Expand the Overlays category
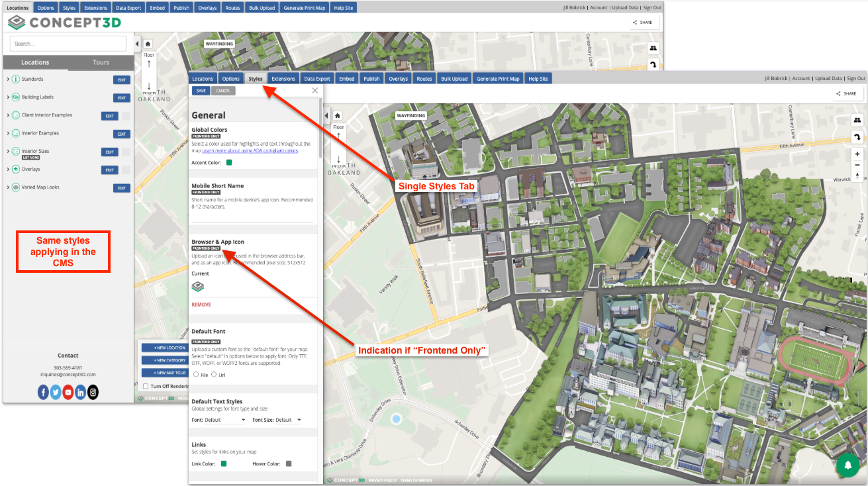This screenshot has height=486, width=868. (x=7, y=170)
